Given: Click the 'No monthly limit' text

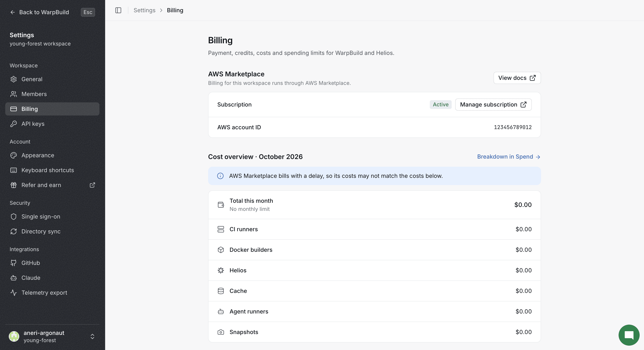Looking at the screenshot, I should [249, 209].
